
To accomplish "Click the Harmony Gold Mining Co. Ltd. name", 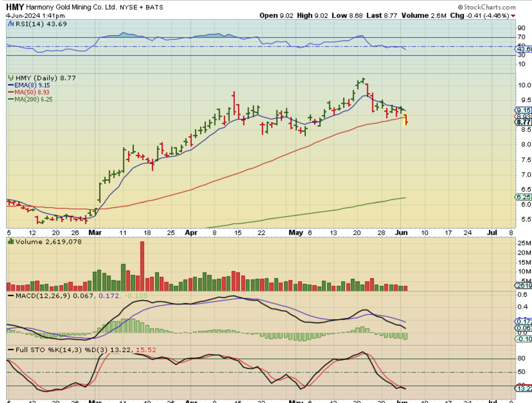I will [x=71, y=7].
